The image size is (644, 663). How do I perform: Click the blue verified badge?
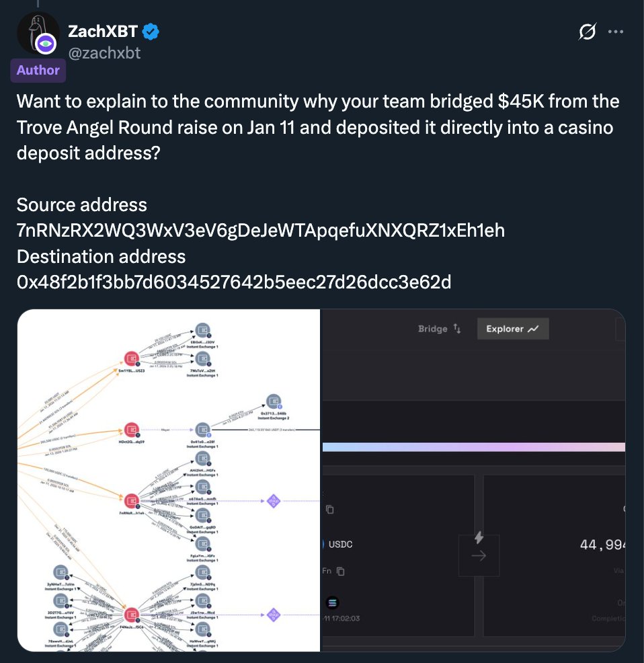151,32
